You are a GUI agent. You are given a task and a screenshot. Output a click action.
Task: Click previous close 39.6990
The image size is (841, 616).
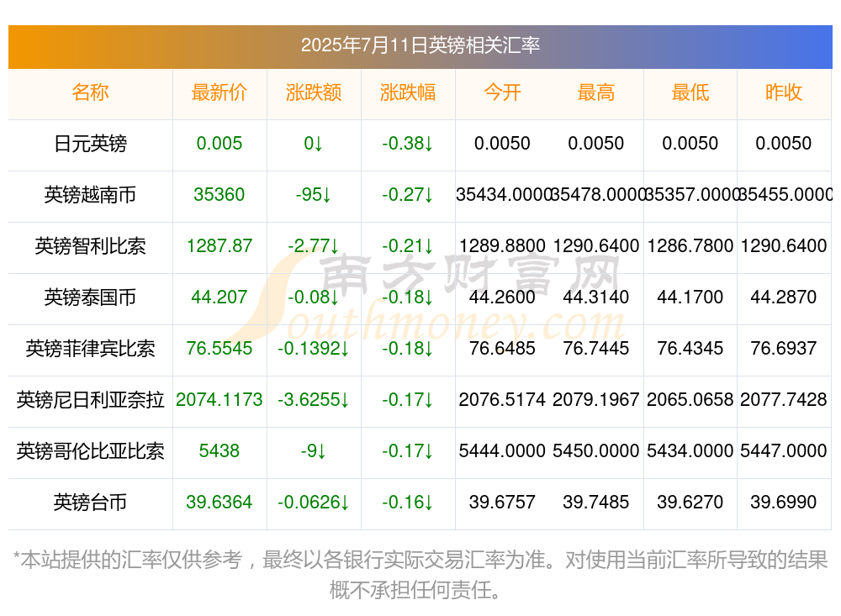[x=784, y=503]
